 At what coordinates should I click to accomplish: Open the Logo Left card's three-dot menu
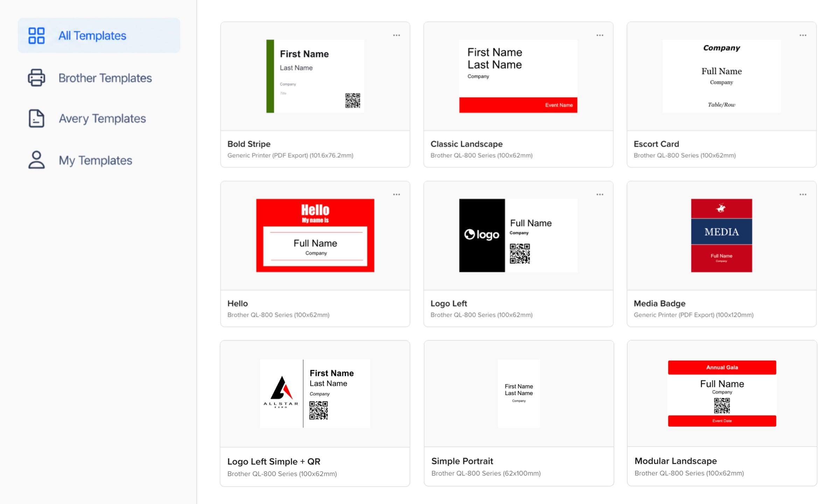pyautogui.click(x=600, y=195)
